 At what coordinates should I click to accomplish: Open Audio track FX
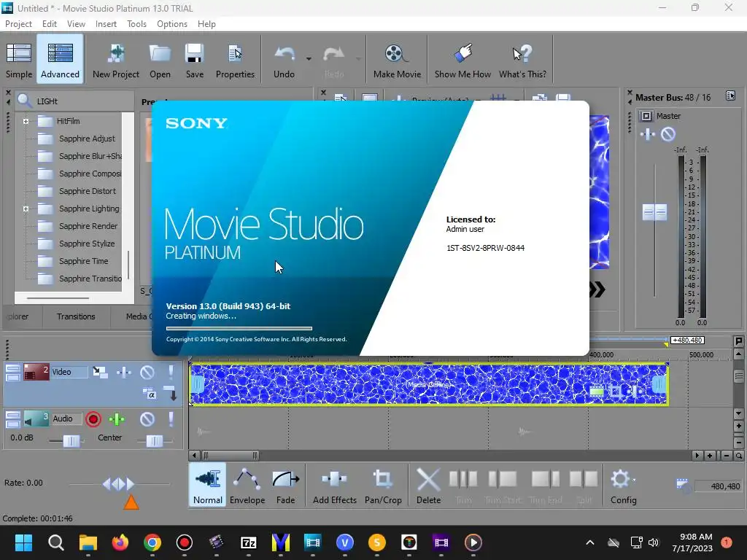click(x=117, y=419)
